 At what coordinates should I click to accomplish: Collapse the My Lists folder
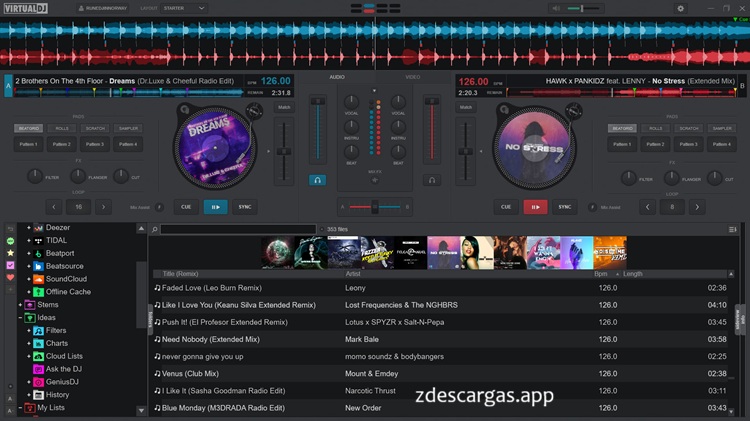(21, 408)
